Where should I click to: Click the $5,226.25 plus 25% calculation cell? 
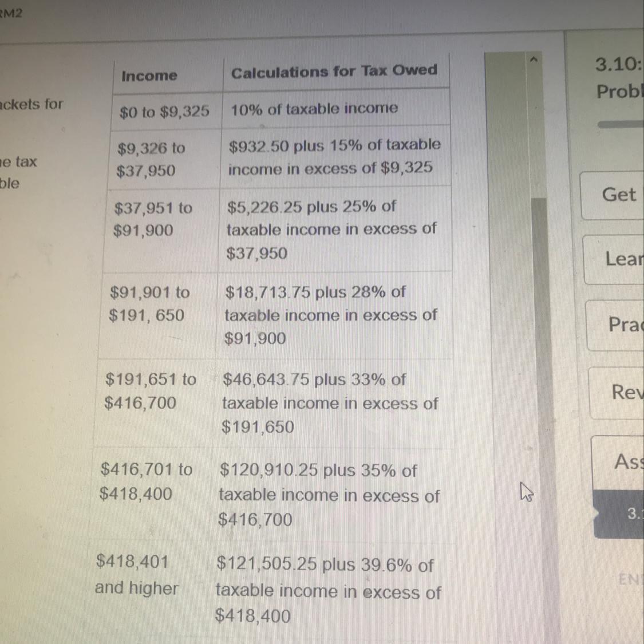[x=335, y=229]
